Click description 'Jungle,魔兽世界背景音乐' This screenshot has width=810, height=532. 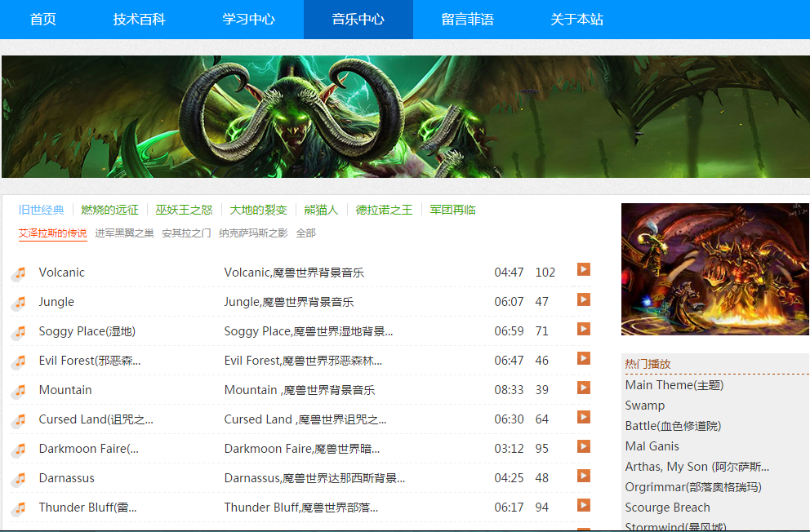[x=289, y=302]
